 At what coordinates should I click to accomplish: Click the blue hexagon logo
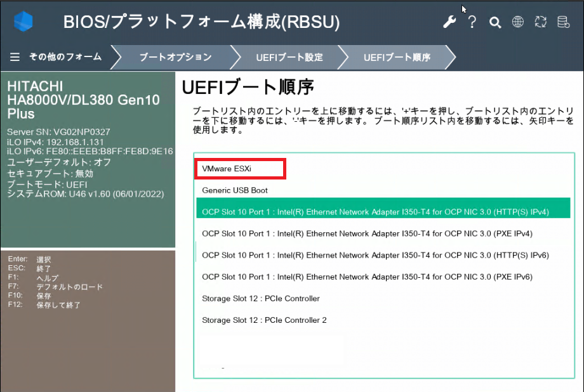23,21
